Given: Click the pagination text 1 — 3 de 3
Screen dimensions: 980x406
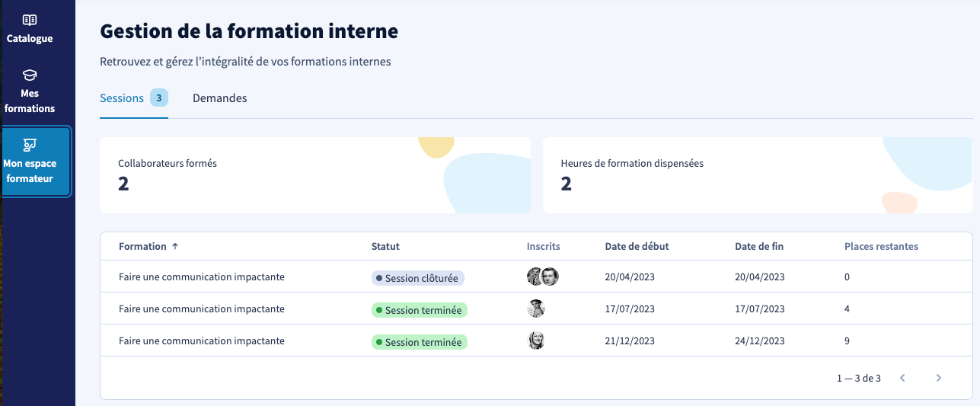Looking at the screenshot, I should pyautogui.click(x=858, y=378).
